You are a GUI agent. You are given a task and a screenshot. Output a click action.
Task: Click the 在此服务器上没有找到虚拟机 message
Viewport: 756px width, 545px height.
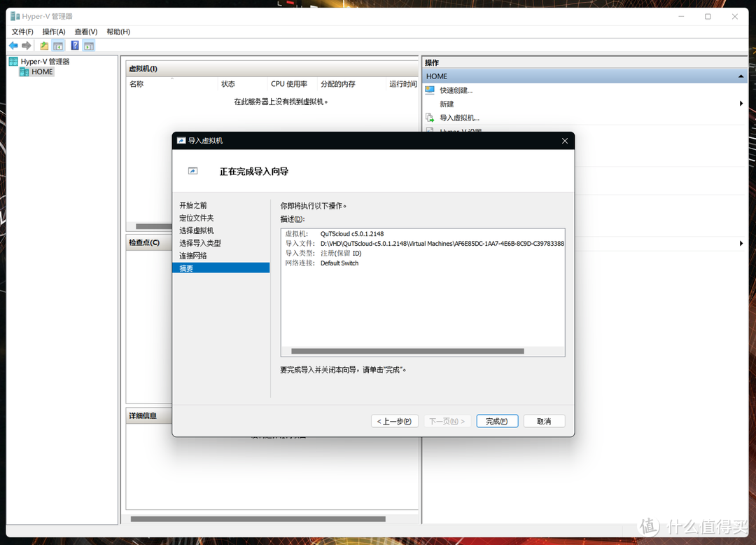281,102
